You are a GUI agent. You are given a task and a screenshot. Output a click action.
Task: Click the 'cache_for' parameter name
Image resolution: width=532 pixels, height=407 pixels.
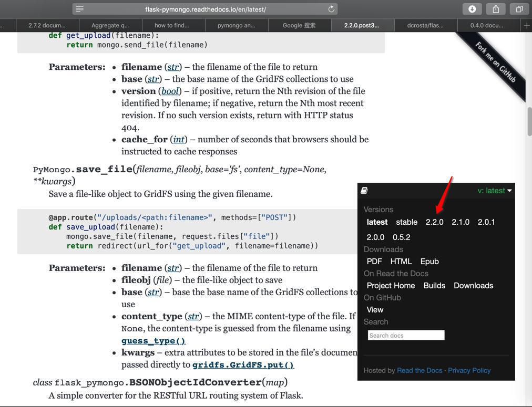point(145,140)
